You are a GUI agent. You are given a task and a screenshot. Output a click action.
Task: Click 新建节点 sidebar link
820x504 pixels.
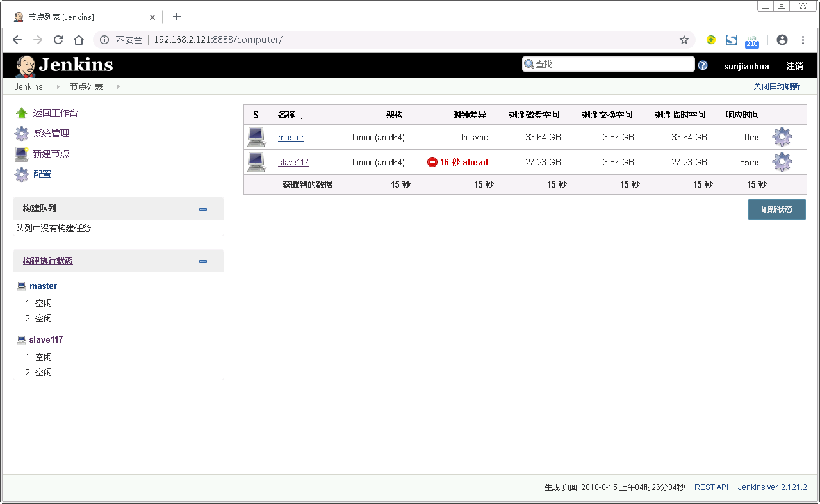51,154
